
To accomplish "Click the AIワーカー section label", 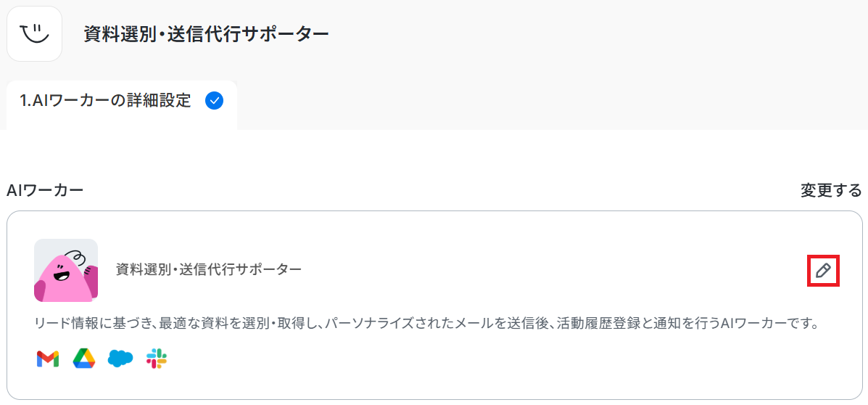I will coord(45,190).
